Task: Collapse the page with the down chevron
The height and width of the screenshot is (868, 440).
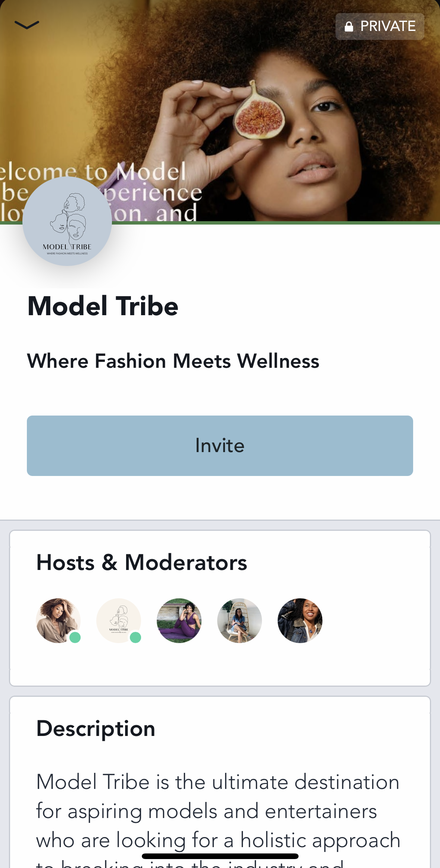Action: [27, 25]
